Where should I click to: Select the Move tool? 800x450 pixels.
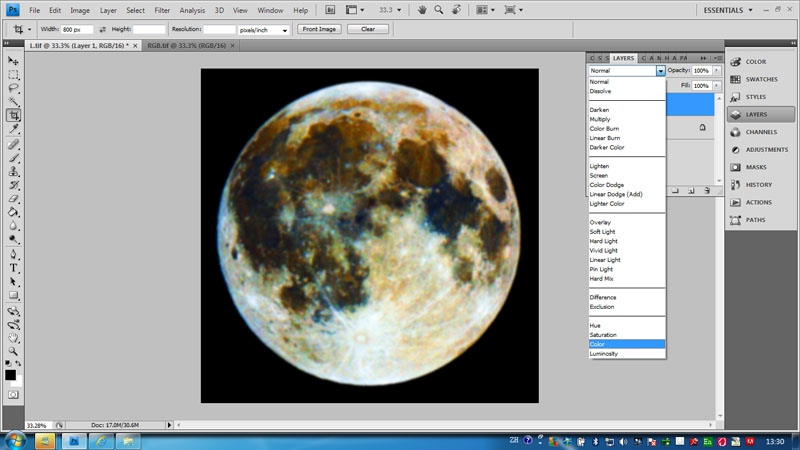click(x=14, y=61)
